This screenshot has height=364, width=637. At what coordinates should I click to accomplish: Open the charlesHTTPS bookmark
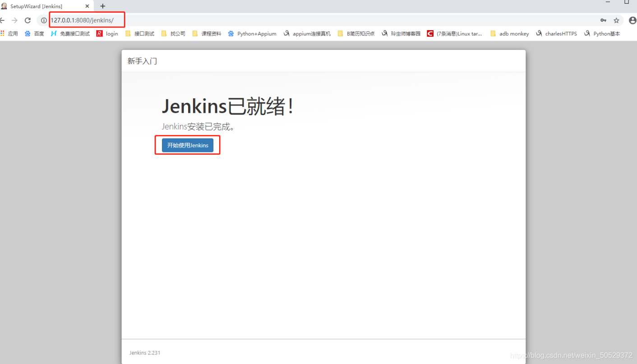(556, 33)
